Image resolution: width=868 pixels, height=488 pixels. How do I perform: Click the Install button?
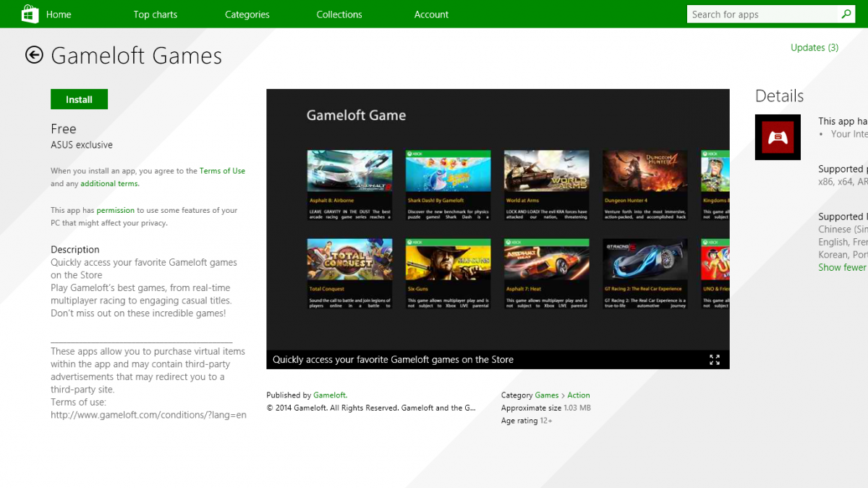tap(79, 99)
